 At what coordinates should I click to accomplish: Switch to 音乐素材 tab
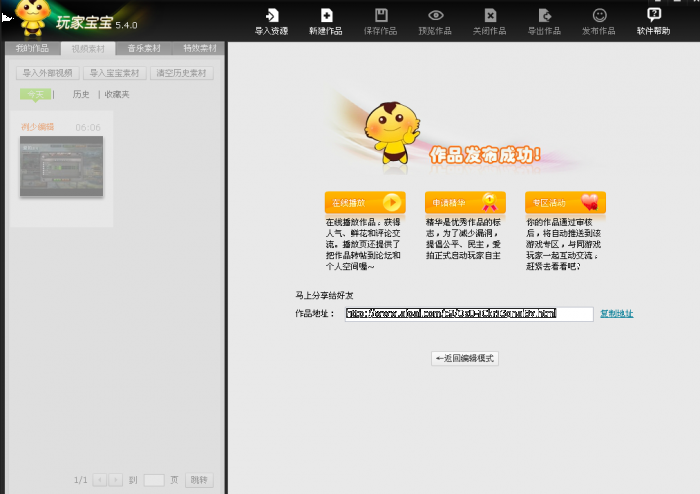[x=144, y=48]
